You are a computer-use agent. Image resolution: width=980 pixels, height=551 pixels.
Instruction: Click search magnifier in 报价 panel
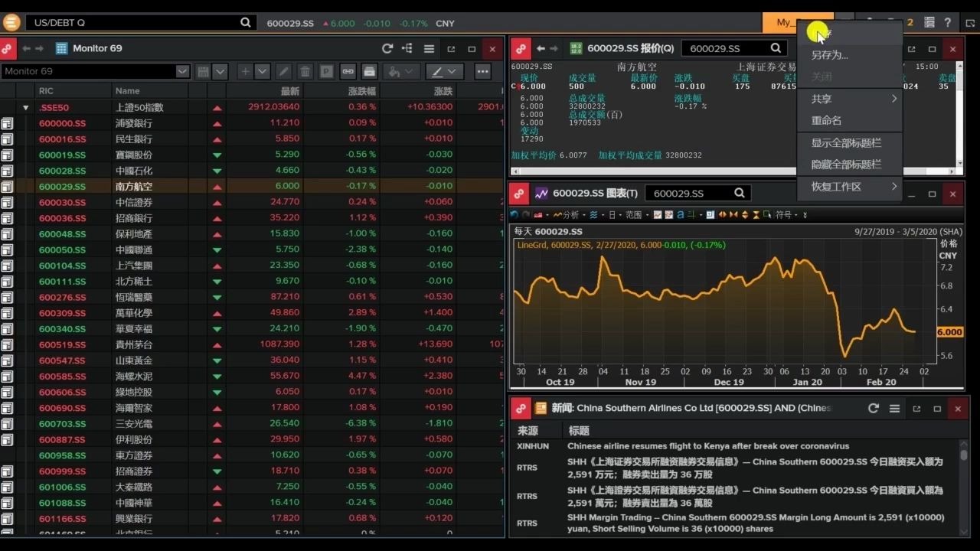(776, 48)
